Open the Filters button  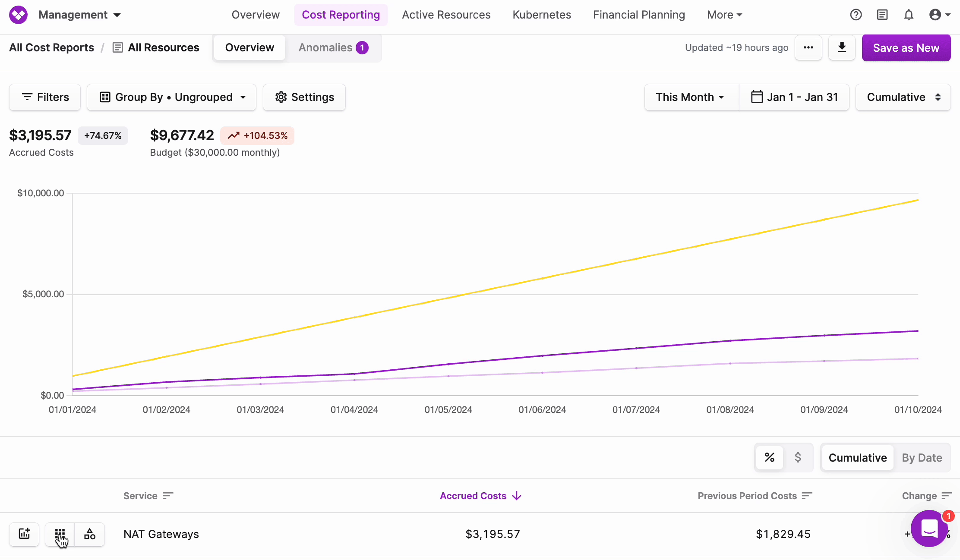tap(45, 97)
